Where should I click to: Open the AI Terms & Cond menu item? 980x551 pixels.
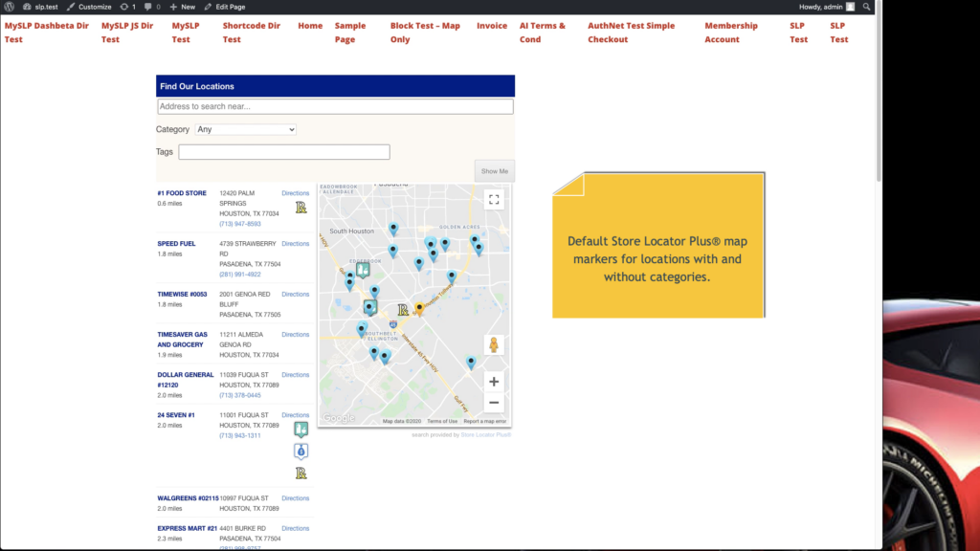(x=543, y=33)
